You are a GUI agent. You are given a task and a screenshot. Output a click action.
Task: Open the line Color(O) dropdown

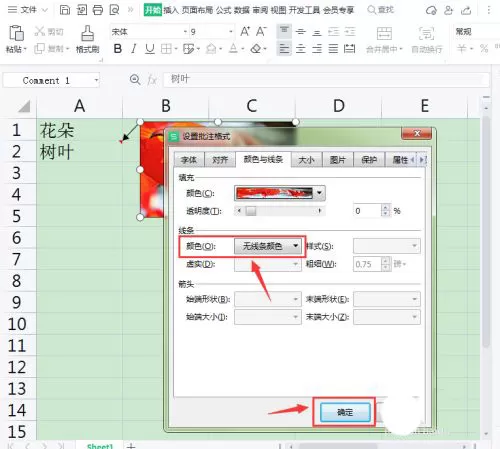295,246
